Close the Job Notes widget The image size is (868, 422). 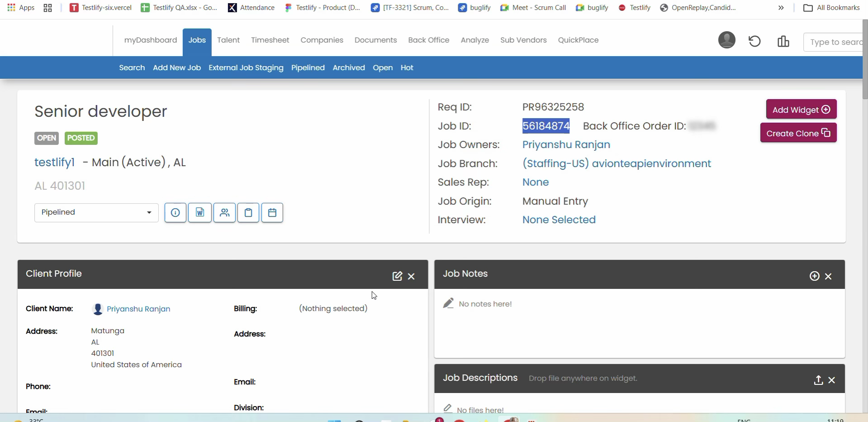coord(828,276)
